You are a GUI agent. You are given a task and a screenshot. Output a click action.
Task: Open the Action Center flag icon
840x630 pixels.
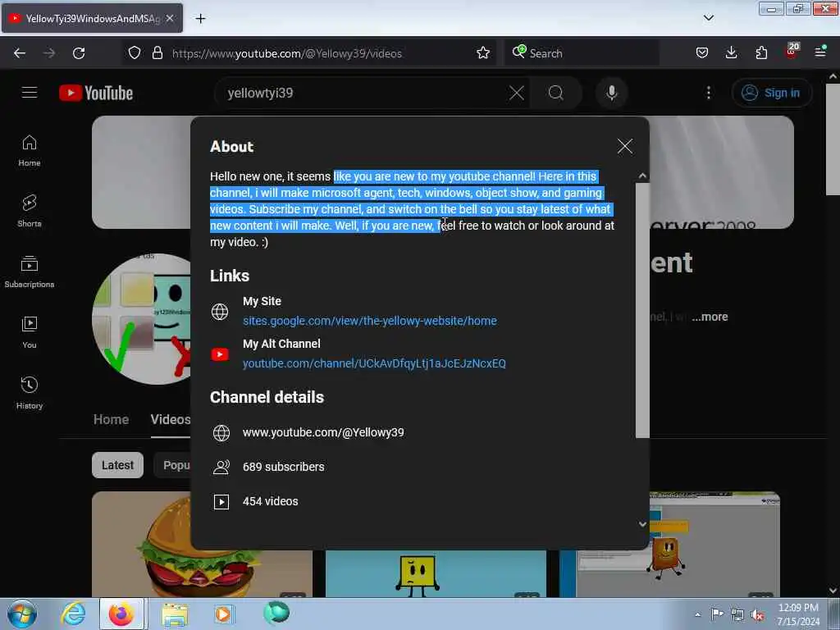717,614
